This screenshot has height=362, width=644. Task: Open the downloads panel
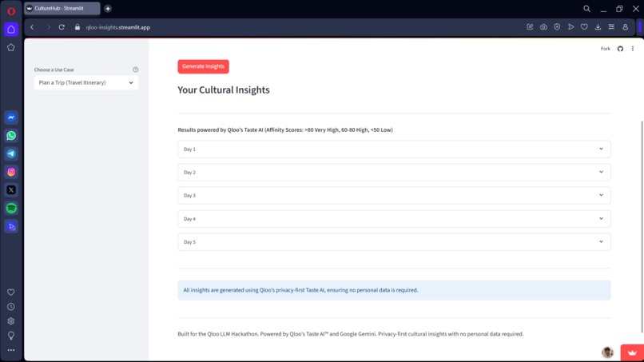point(598,27)
